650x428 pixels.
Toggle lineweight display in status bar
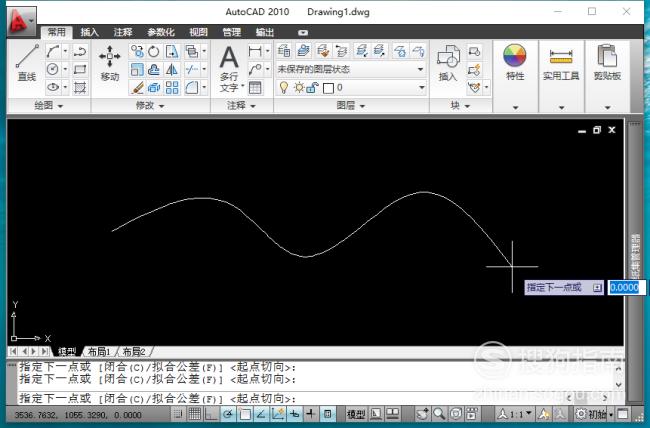[311, 413]
